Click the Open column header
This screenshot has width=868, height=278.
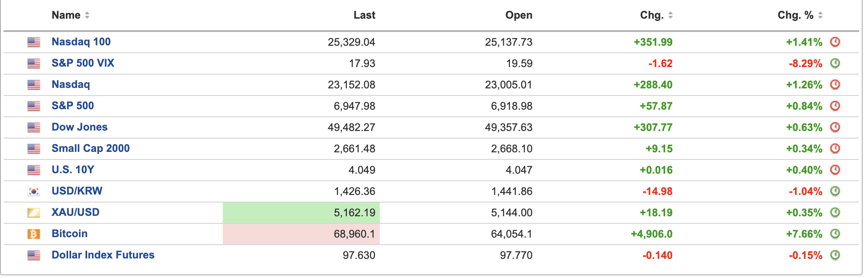tap(518, 15)
